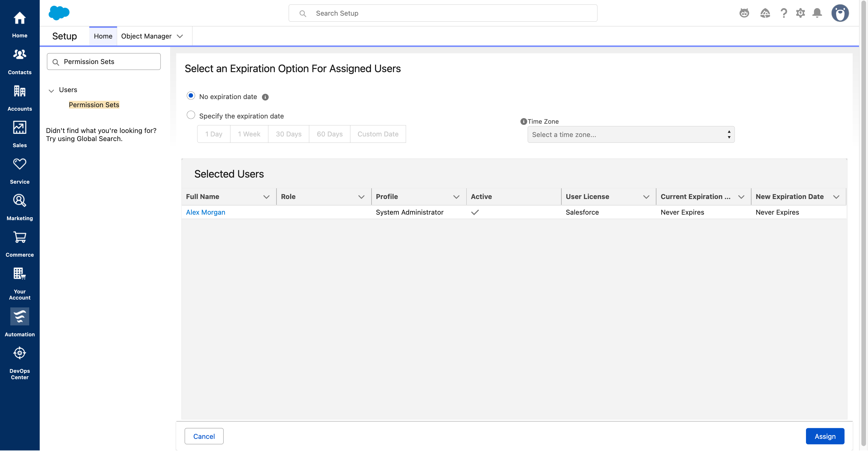Switch to the Setup Home tab

pyautogui.click(x=103, y=36)
